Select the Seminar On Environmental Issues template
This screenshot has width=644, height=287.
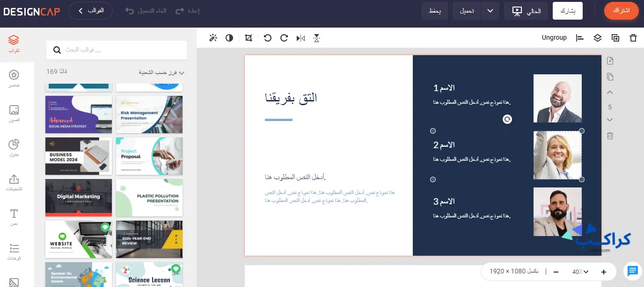pyautogui.click(x=79, y=275)
